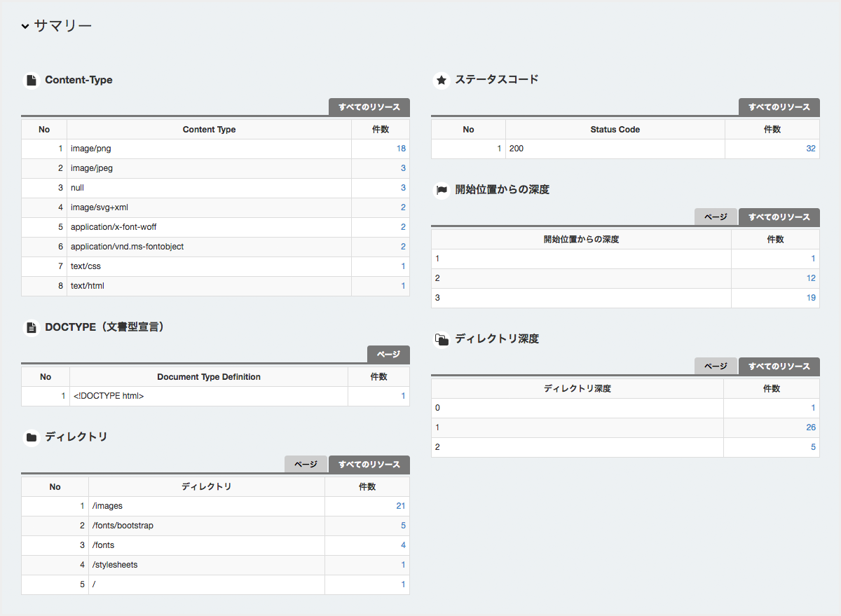The image size is (841, 616).
Task: Open count 2 for image/svg+xml
Action: 403,207
